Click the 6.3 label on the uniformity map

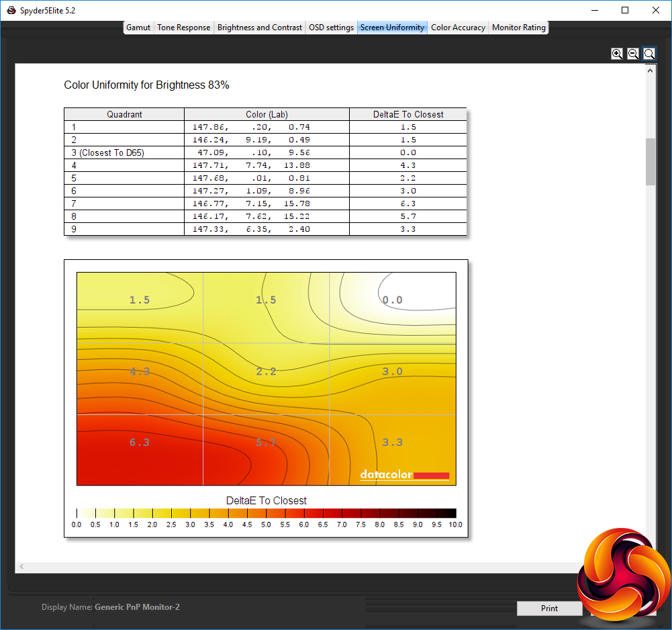[140, 442]
